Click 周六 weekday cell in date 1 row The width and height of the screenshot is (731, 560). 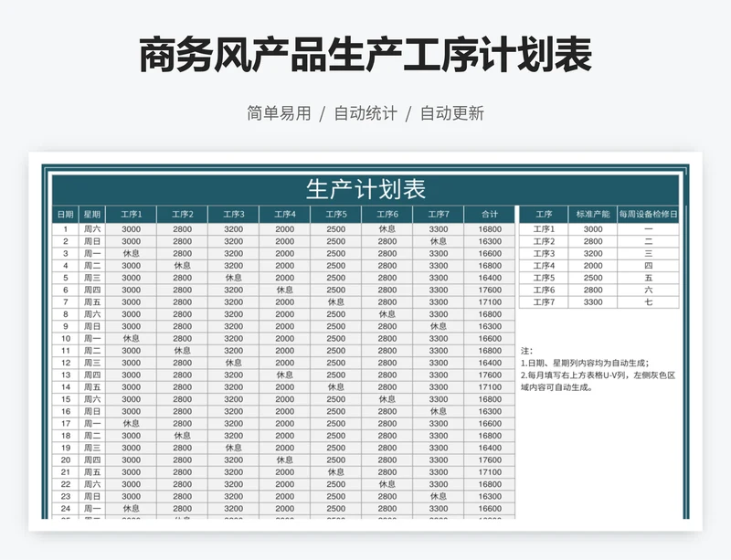tap(92, 229)
